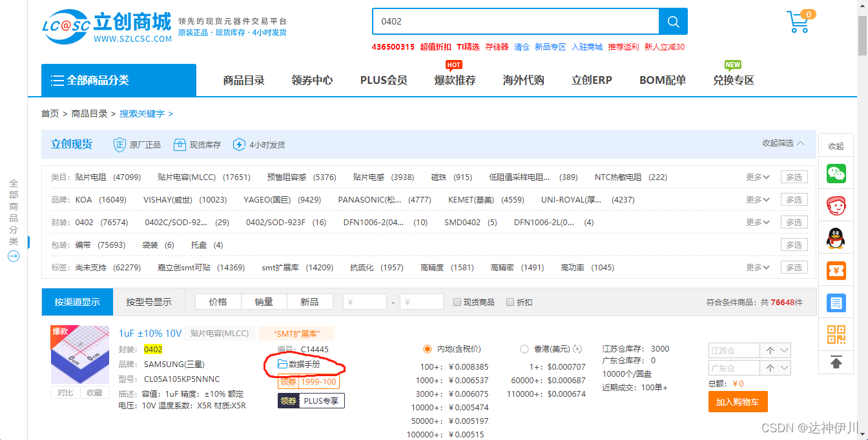Image resolution: width=868 pixels, height=440 pixels.
Task: Collapse filters with 收起筛选
Action: click(x=783, y=143)
